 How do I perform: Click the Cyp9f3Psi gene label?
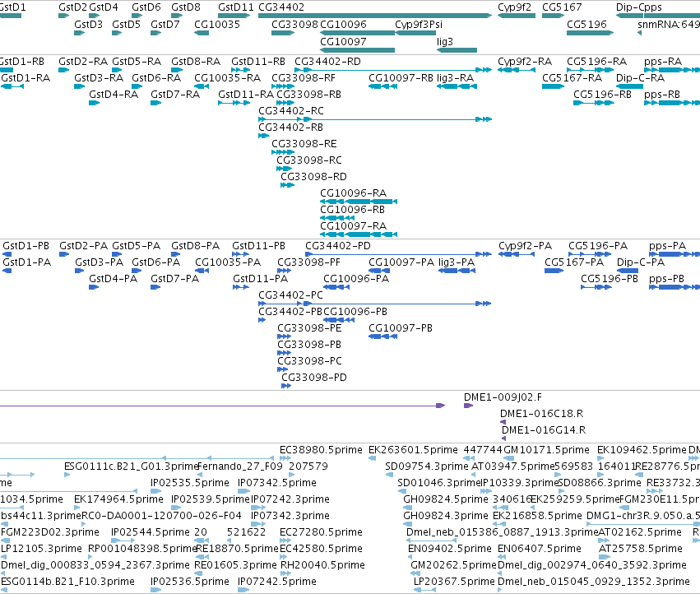coord(419,25)
